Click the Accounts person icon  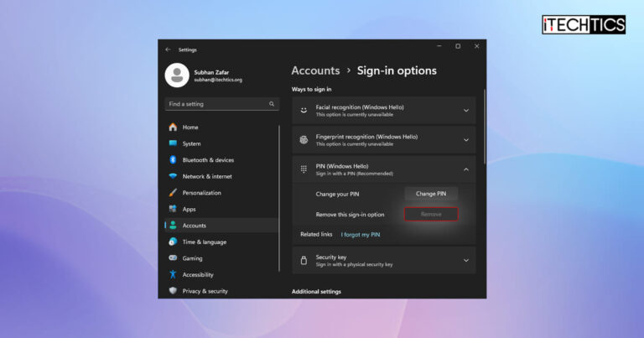(x=173, y=225)
